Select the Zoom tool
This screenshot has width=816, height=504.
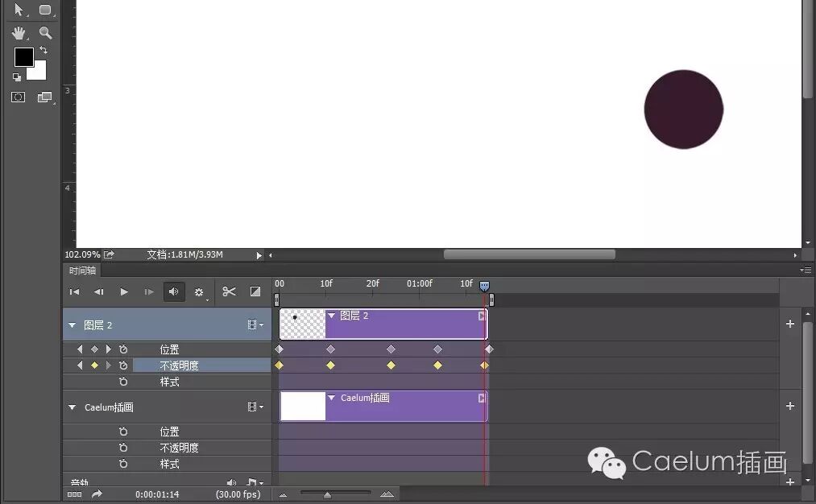pos(45,33)
